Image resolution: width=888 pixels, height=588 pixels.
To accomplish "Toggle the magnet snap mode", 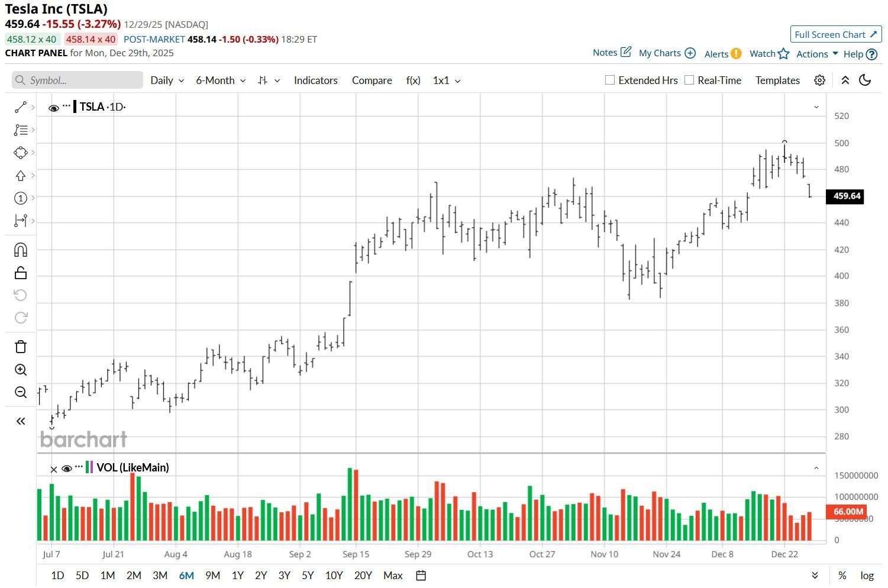I will [21, 250].
